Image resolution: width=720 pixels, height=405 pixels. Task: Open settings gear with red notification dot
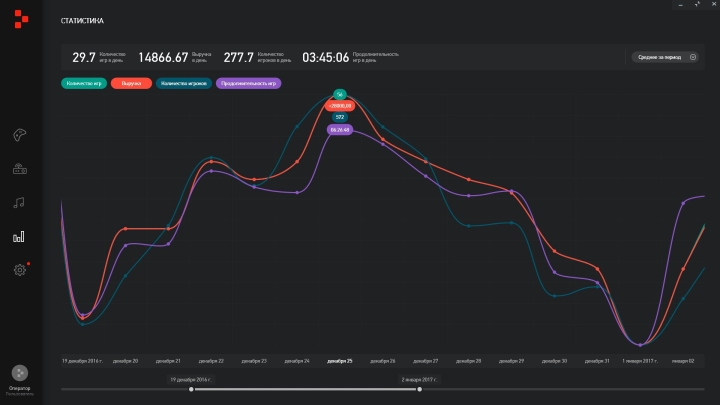pos(18,270)
